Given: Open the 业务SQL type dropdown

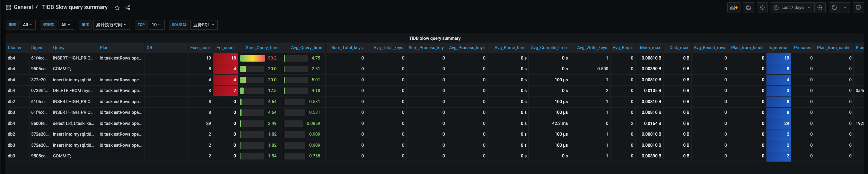Looking at the screenshot, I should [204, 25].
